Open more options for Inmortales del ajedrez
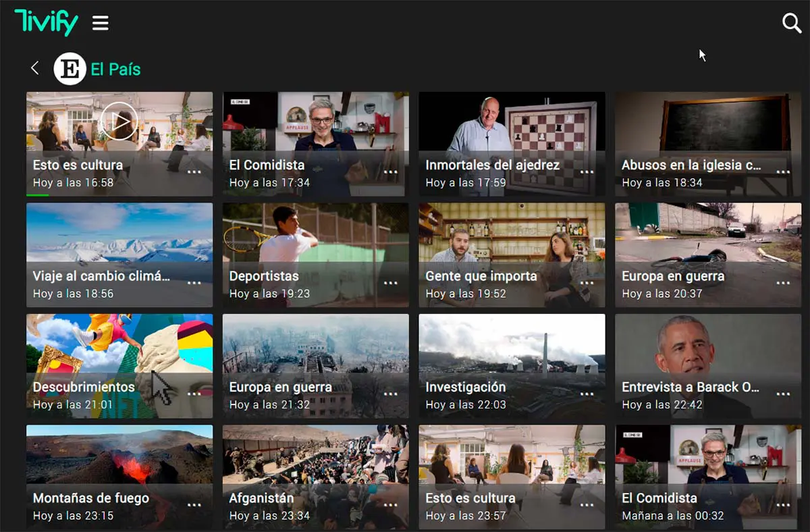Viewport: 810px width, 532px height. pyautogui.click(x=587, y=172)
